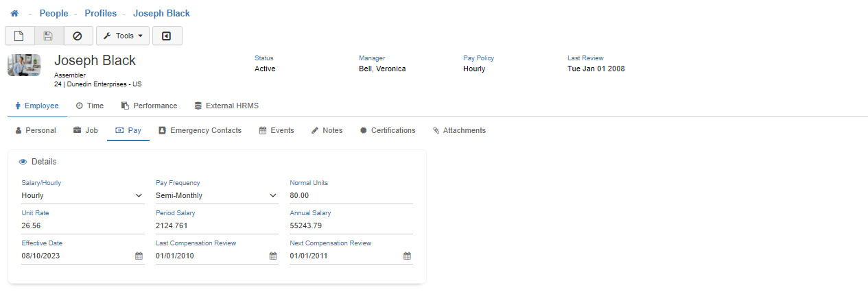Viewport: 868px width, 294px height.
Task: Click the save disk toolbar icon
Action: [x=48, y=36]
